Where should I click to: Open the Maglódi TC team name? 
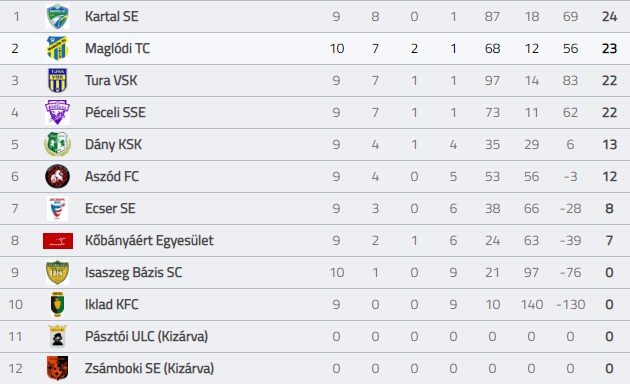coord(117,48)
